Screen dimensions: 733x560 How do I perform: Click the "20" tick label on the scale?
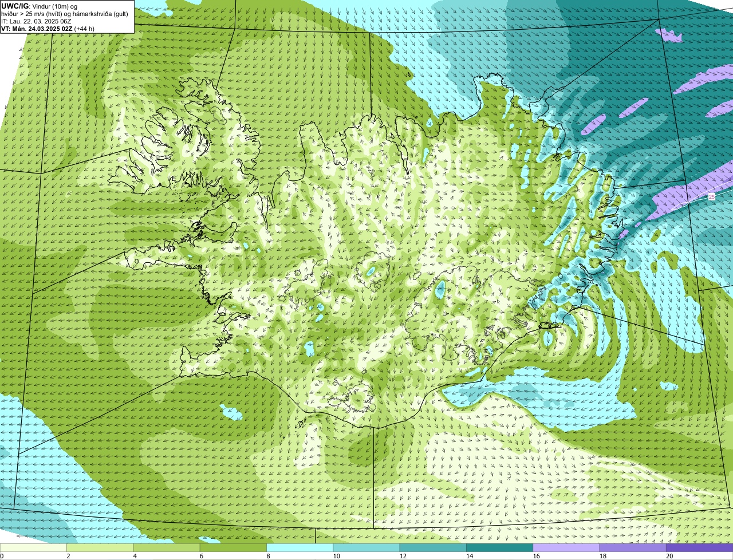669,556
